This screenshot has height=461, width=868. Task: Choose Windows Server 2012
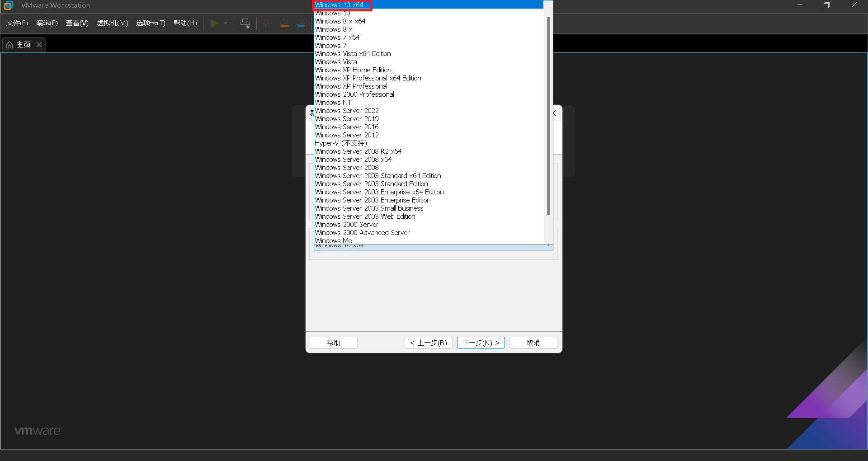429,135
